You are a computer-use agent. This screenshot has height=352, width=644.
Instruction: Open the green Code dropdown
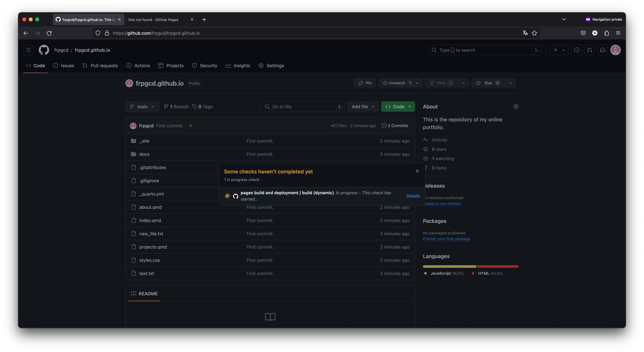(x=398, y=107)
